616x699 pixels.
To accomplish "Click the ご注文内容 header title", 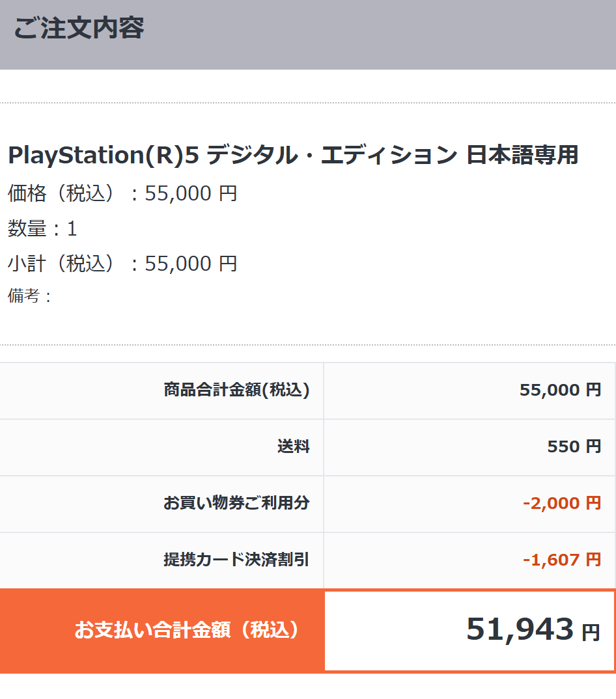I will pyautogui.click(x=79, y=27).
